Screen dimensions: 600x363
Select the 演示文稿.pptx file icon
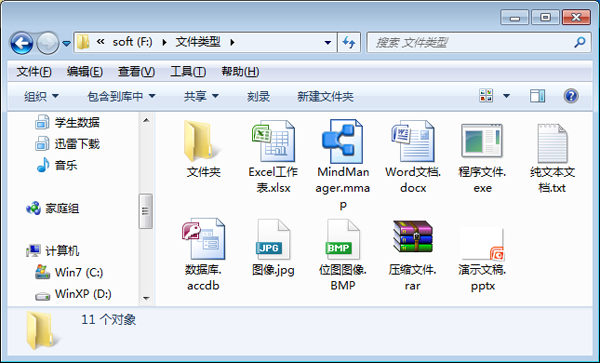pyautogui.click(x=482, y=244)
